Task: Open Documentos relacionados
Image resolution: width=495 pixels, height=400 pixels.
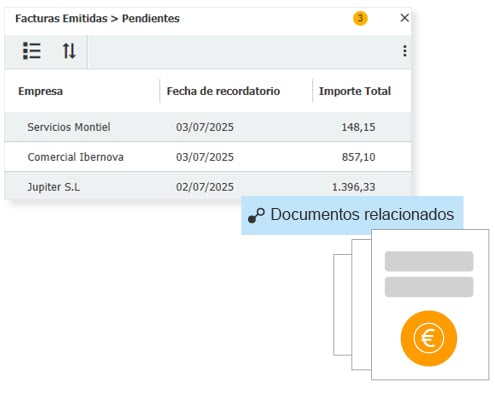Action: pyautogui.click(x=352, y=215)
